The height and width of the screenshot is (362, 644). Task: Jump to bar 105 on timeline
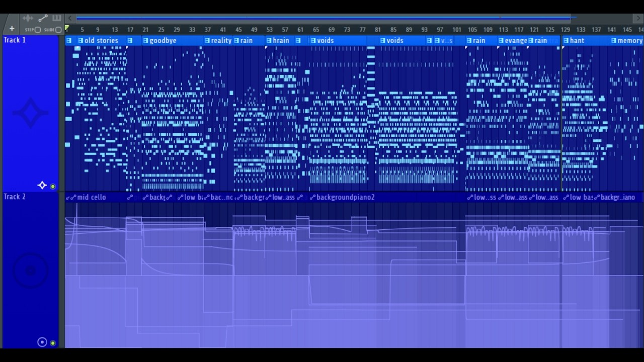[472, 30]
